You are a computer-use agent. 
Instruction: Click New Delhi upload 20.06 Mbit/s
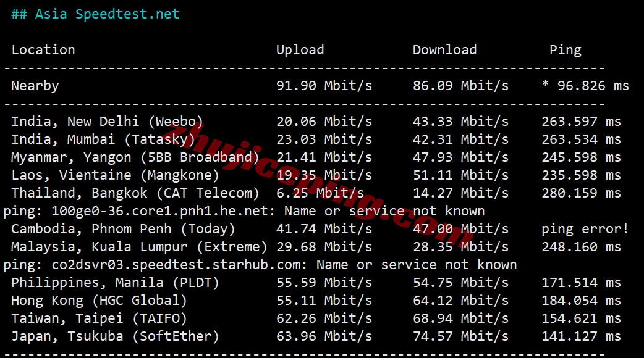324,122
